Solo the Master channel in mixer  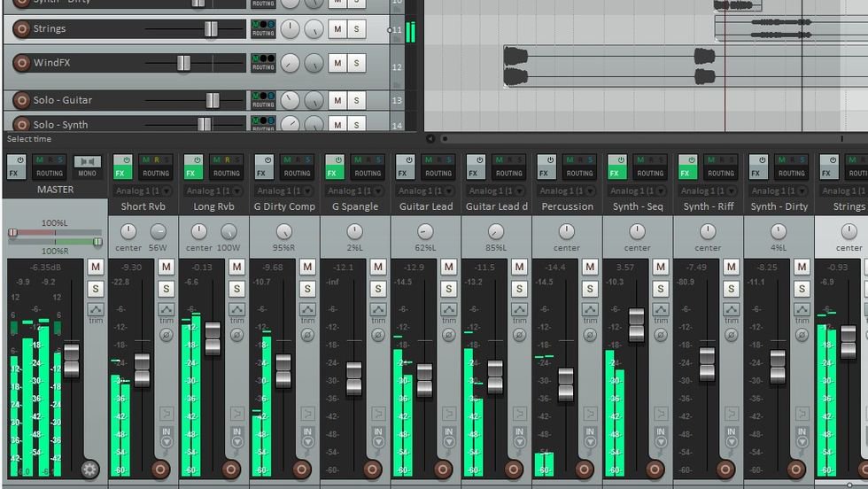(x=96, y=288)
